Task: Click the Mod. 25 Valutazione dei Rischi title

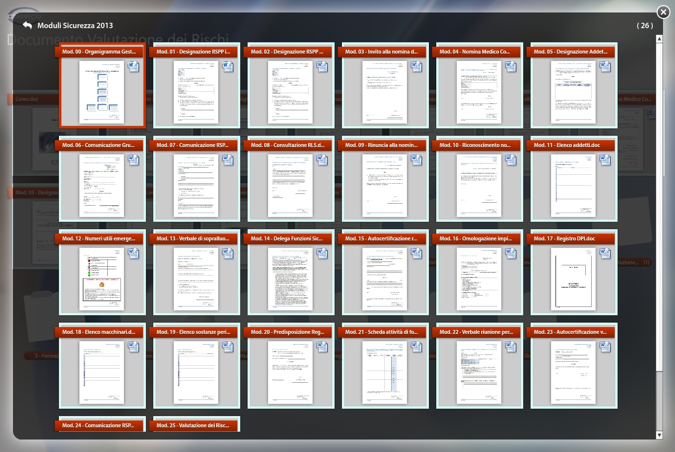Action: click(x=196, y=425)
